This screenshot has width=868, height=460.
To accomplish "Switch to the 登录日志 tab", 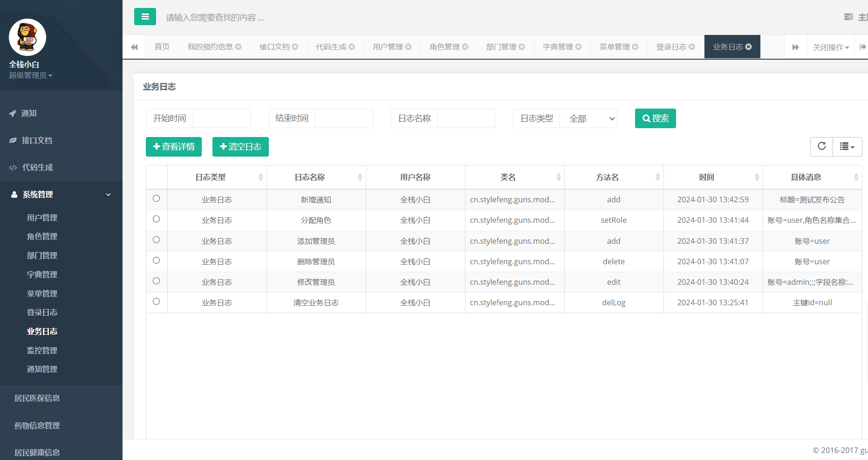I will coord(671,47).
